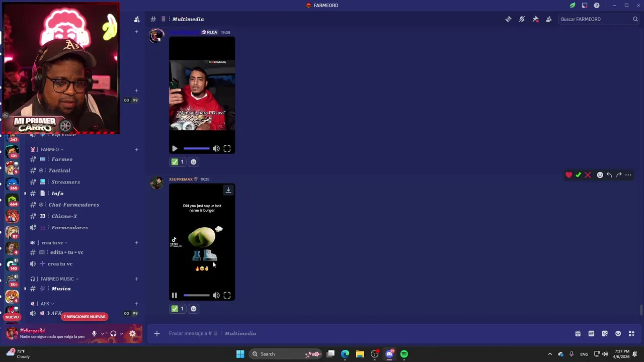Add reaction smiley under burger video
644x362 pixels.
pyautogui.click(x=194, y=309)
